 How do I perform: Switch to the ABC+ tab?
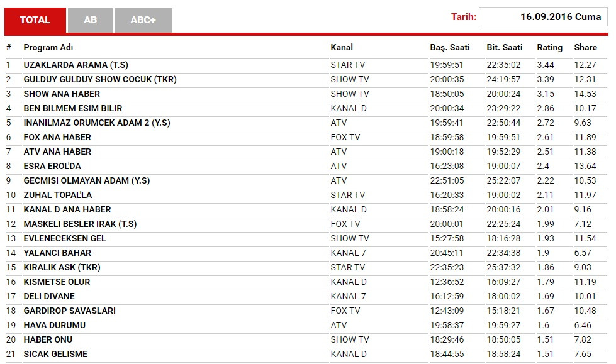point(142,19)
